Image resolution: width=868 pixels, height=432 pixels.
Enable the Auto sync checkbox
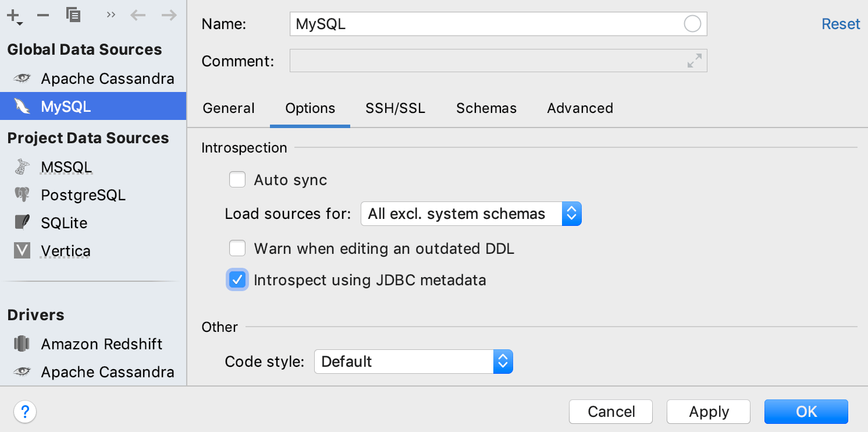coord(237,180)
